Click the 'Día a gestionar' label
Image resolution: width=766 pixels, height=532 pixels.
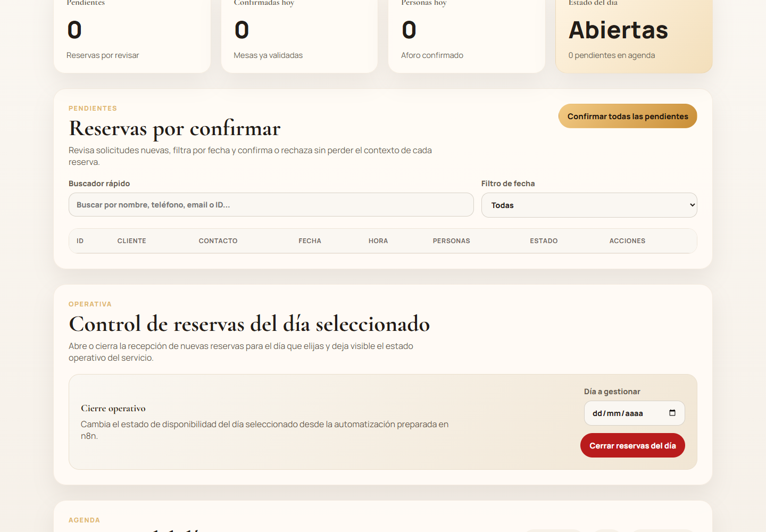pyautogui.click(x=612, y=392)
